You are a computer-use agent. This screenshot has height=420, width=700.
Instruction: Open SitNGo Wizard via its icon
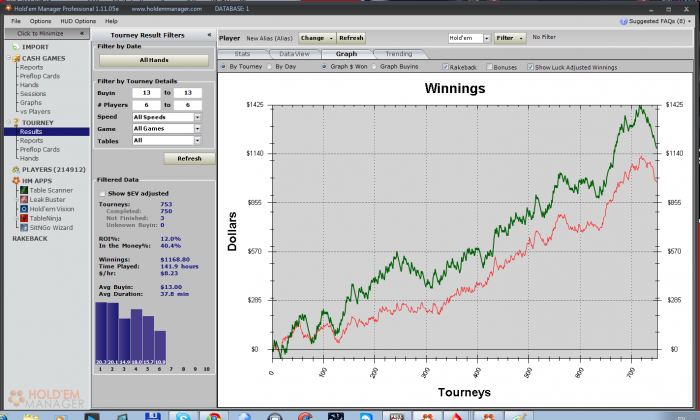24,228
